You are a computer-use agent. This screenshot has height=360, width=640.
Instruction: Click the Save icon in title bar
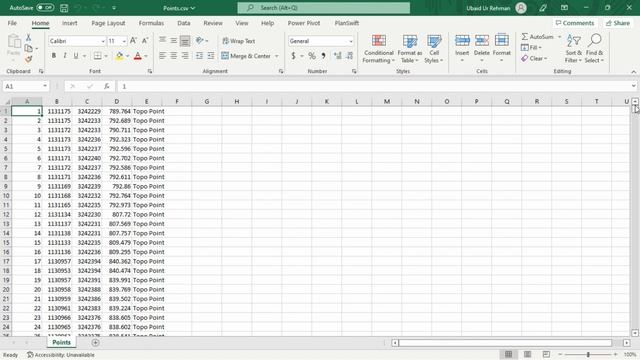(x=64, y=8)
